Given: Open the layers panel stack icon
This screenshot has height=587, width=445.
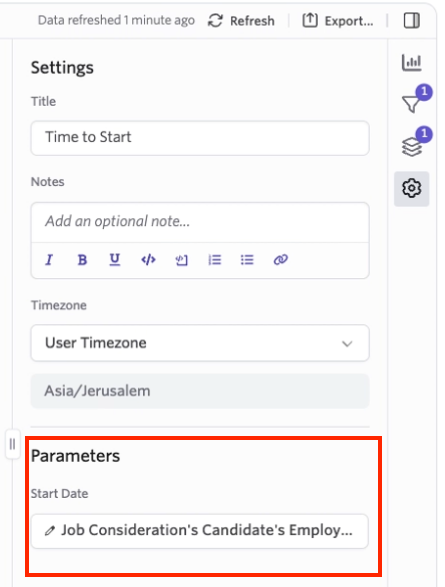Looking at the screenshot, I should (411, 146).
